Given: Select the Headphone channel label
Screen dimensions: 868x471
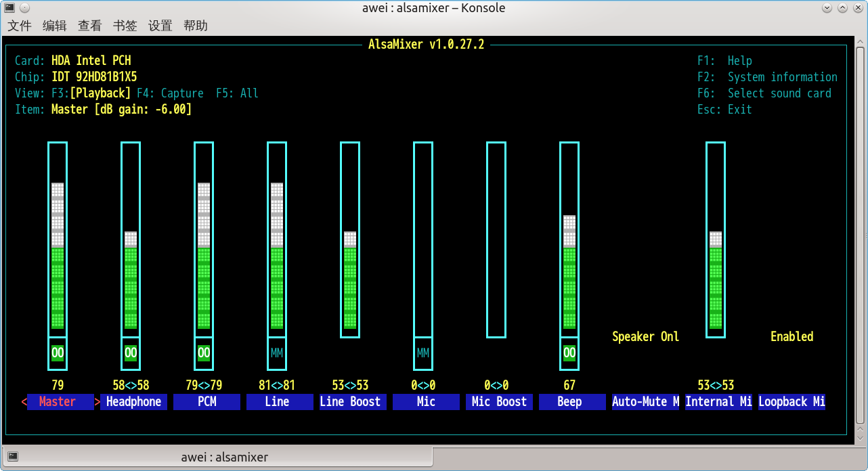Looking at the screenshot, I should 133,401.
